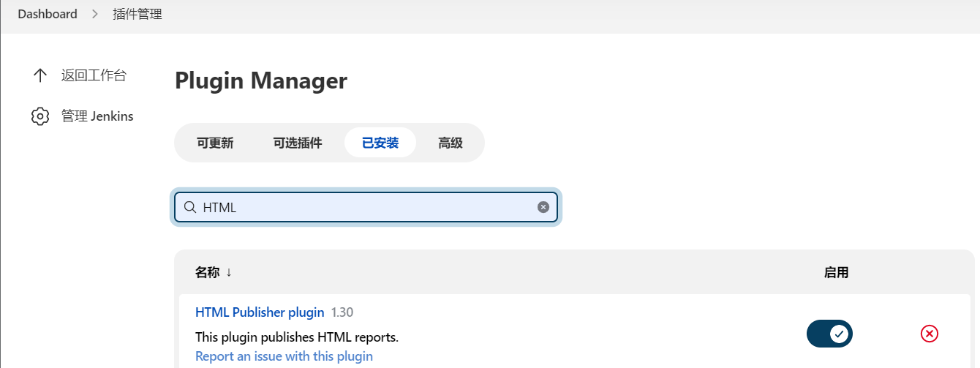Click the 启用 column header
The image size is (980, 368).
(836, 273)
